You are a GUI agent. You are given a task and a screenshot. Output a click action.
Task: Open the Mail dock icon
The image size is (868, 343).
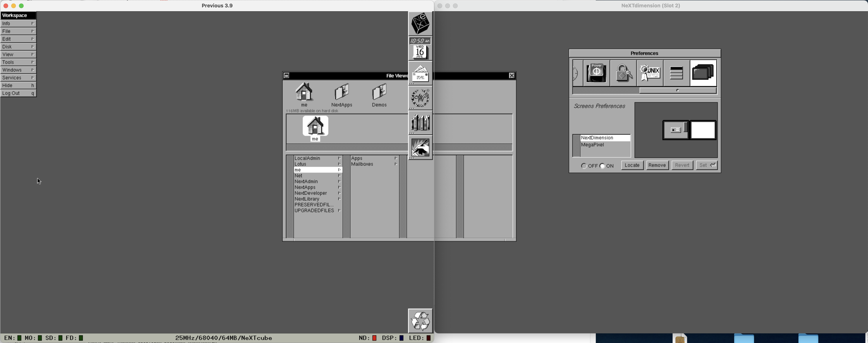tap(420, 73)
